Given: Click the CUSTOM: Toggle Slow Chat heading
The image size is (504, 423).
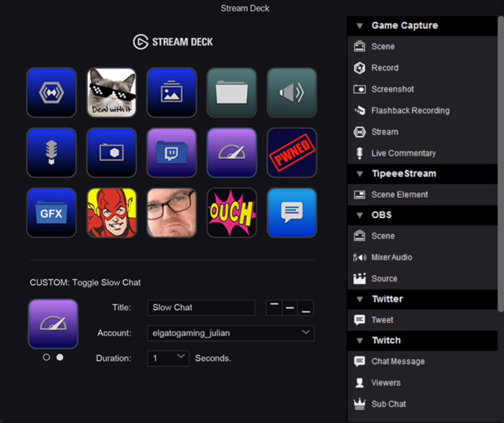Looking at the screenshot, I should tap(85, 282).
